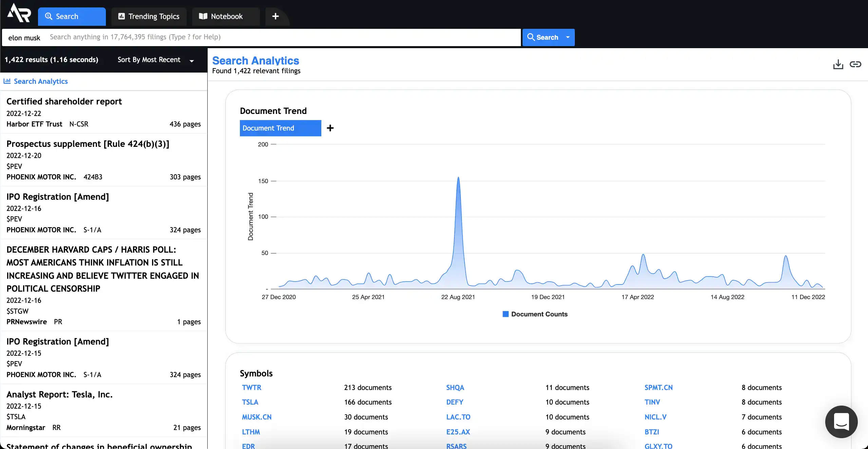The height and width of the screenshot is (449, 868).
Task: Open December Harvard CAPS Harris Poll result
Action: 103,285
